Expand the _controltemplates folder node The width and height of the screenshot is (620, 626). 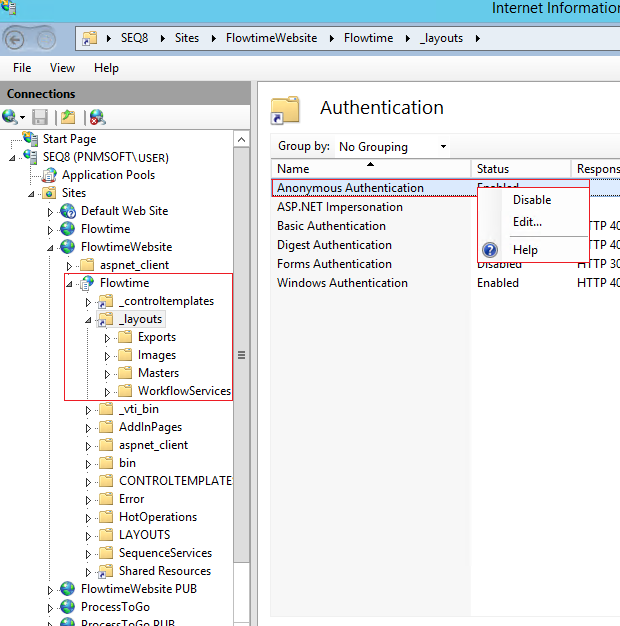[x=88, y=302]
